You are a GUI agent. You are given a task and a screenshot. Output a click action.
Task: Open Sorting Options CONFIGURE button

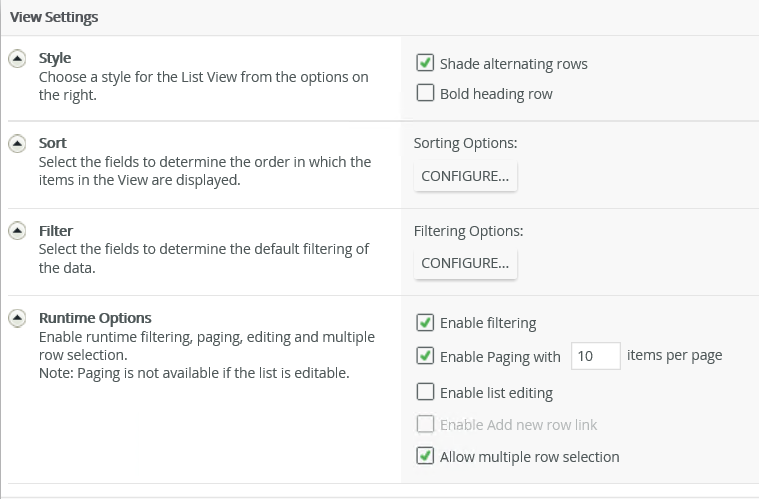pos(465,176)
